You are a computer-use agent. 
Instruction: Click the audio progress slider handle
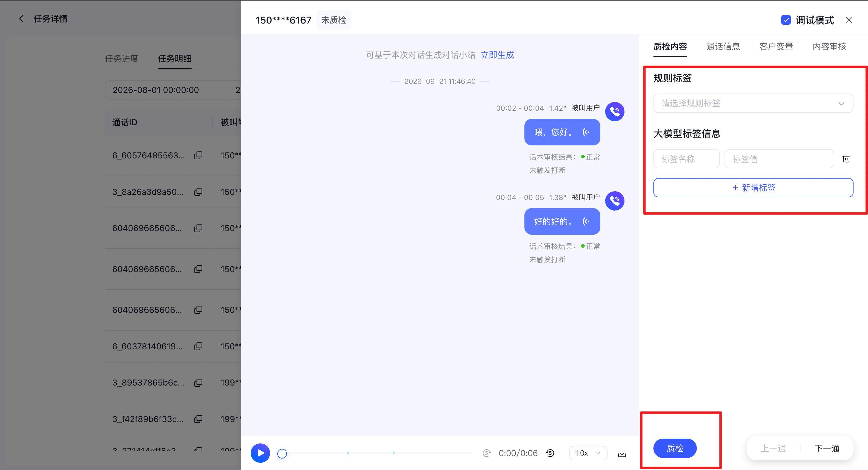coord(282,453)
